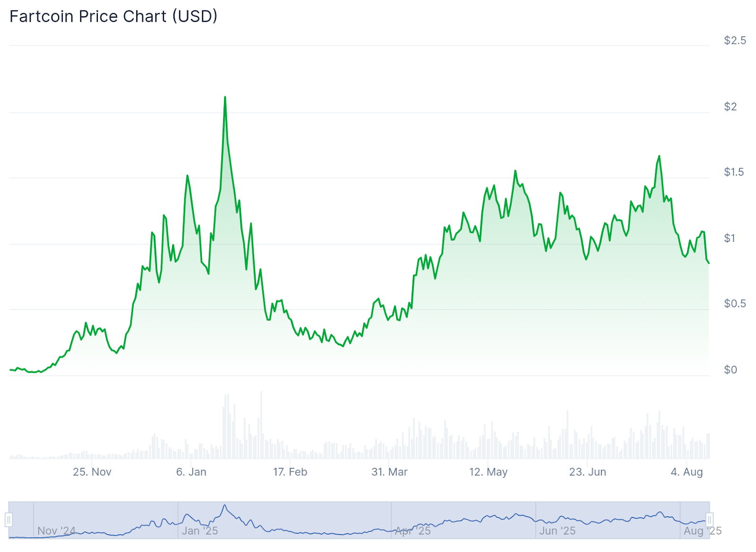Click the late July price peak
This screenshot has height=552, width=756.
pos(659,156)
